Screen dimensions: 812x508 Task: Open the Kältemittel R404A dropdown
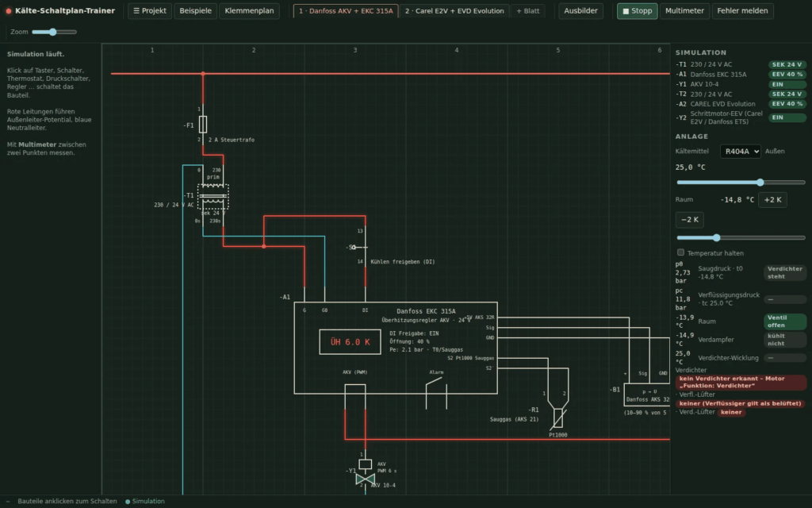(x=740, y=152)
